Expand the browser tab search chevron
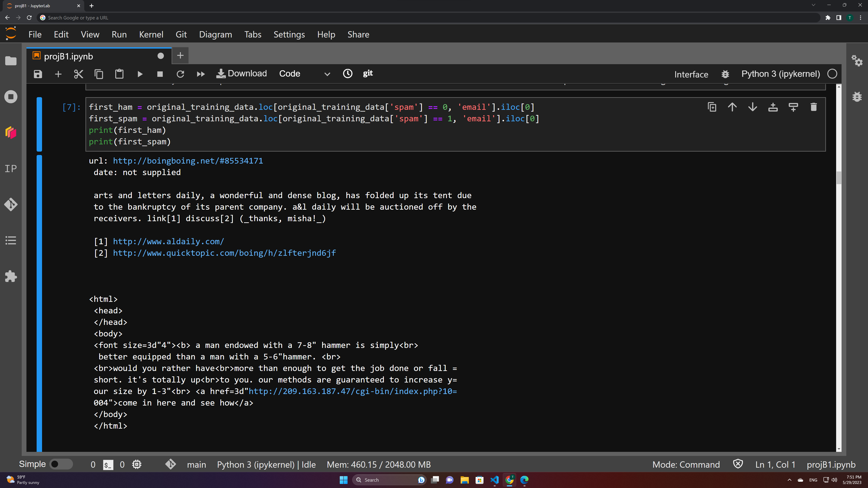Screen dimensions: 868x488 814,5
